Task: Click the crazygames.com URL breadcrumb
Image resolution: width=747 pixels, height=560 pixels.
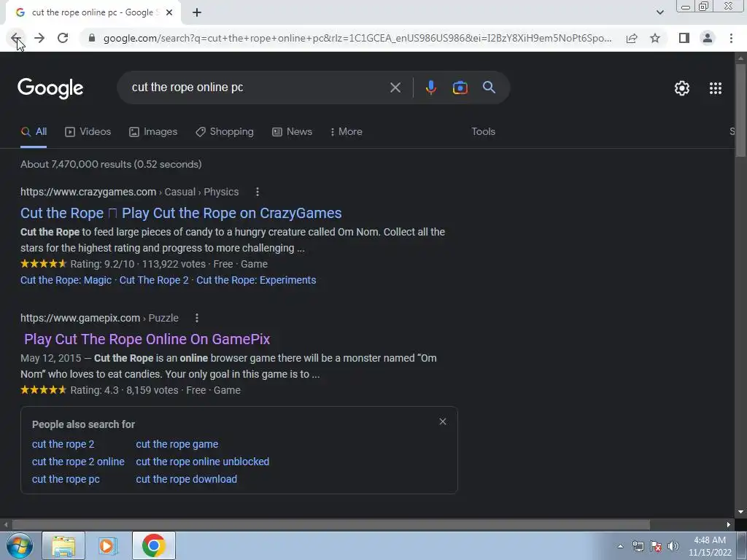Action: tap(130, 192)
